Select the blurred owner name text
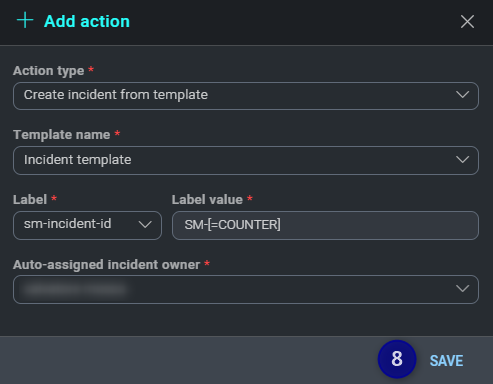Viewport: 493px width, 384px height. coord(75,289)
